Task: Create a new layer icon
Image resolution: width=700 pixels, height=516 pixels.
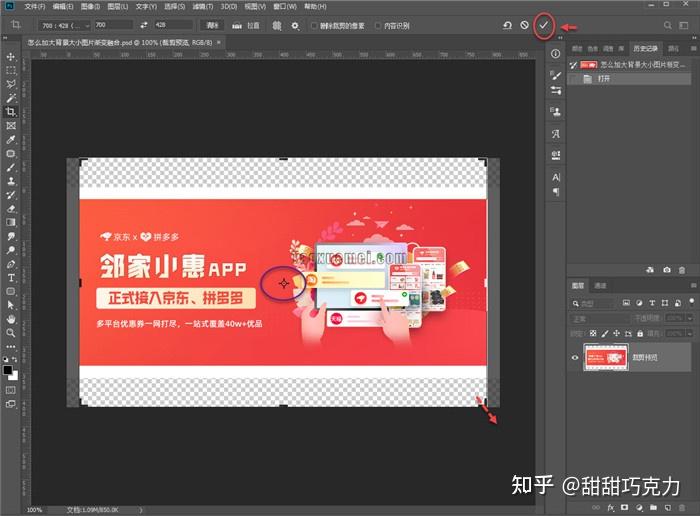Action: 667,508
